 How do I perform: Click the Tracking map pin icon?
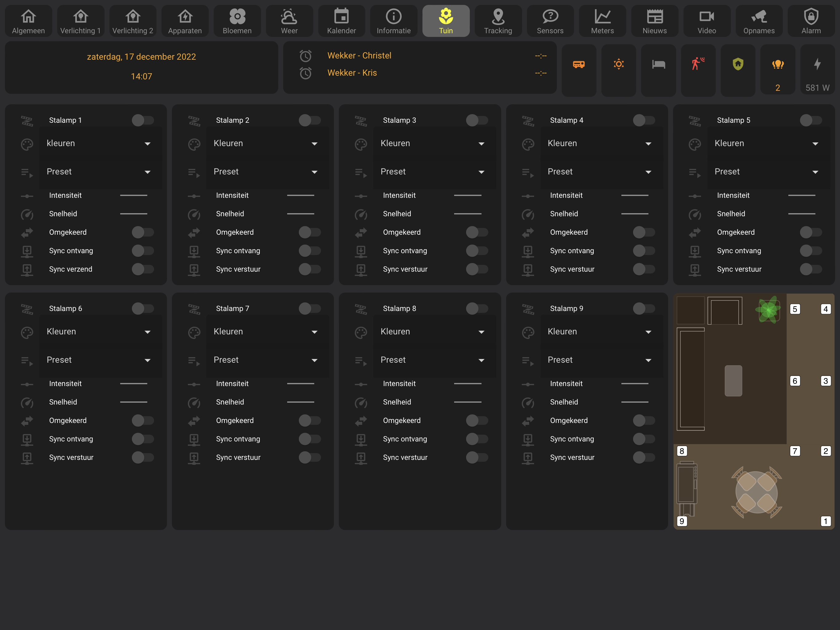point(498,16)
